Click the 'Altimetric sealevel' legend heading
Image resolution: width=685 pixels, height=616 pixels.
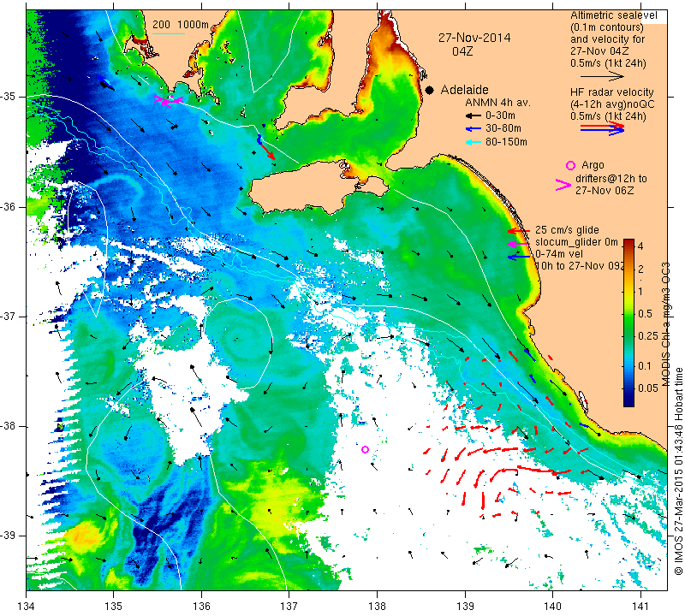(613, 15)
